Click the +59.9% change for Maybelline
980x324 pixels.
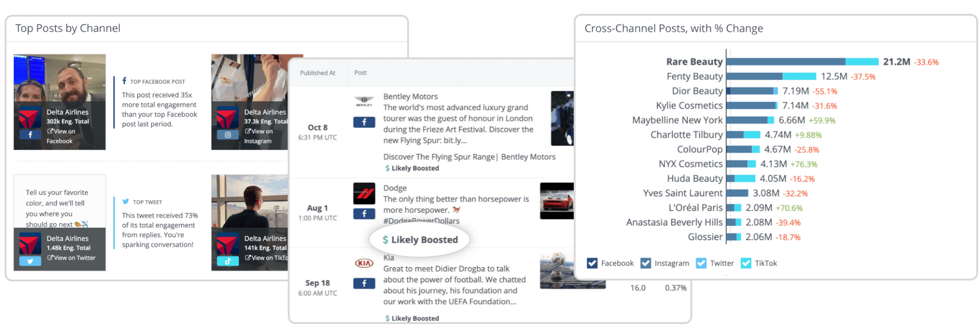tap(822, 121)
